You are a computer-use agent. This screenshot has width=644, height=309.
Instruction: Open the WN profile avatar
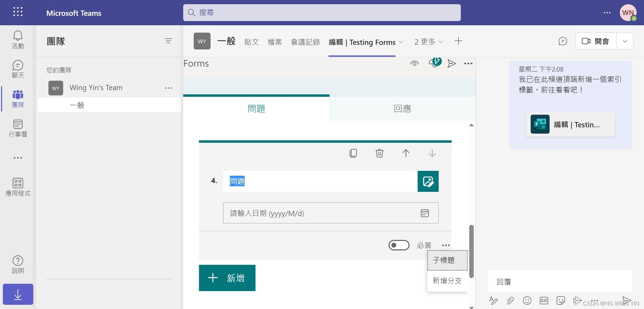(628, 13)
